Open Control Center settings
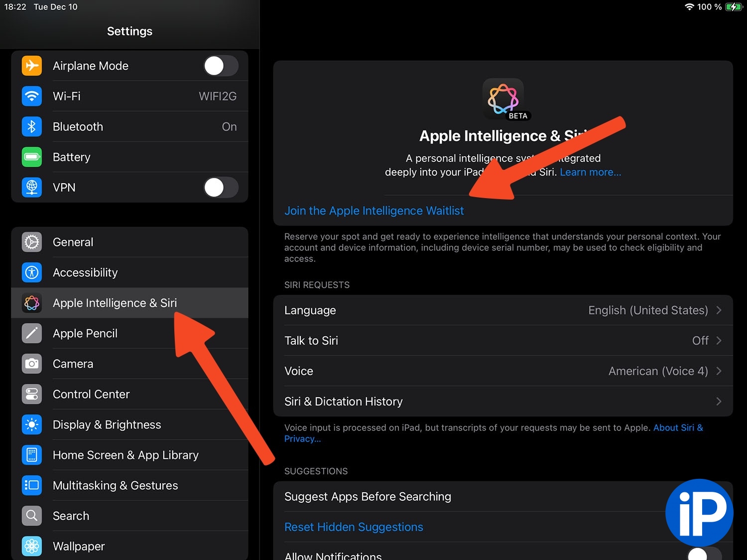Viewport: 747px width, 560px height. point(129,394)
